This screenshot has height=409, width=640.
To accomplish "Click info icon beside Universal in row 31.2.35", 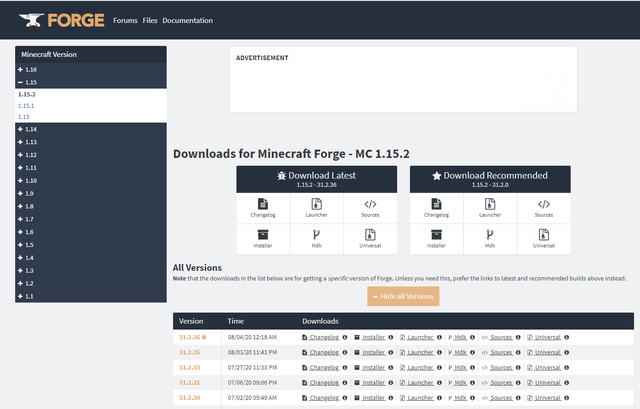I will pos(567,352).
